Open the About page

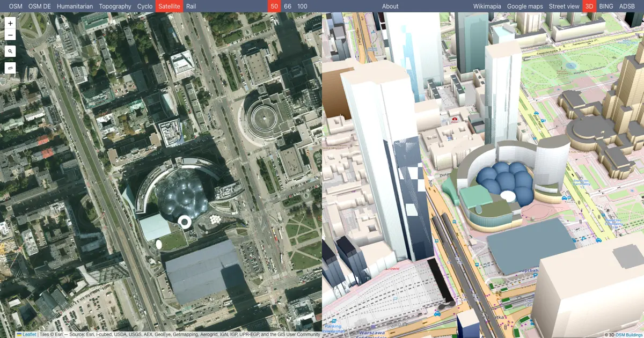tap(390, 6)
